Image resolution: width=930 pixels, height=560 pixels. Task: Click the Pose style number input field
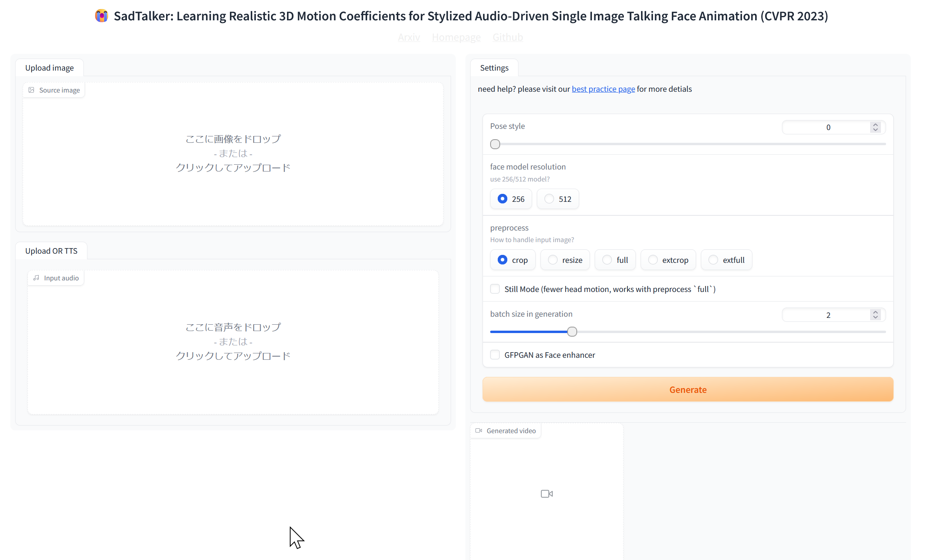point(834,127)
